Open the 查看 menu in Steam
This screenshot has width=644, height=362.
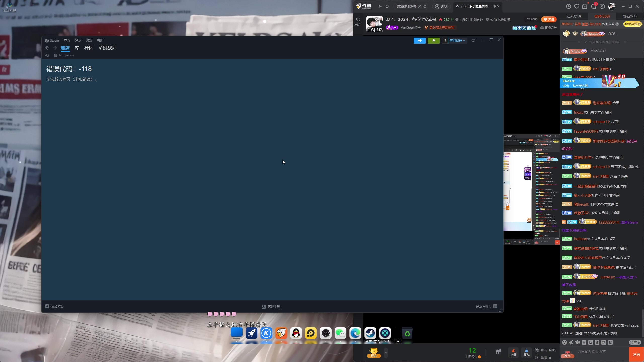click(67, 40)
